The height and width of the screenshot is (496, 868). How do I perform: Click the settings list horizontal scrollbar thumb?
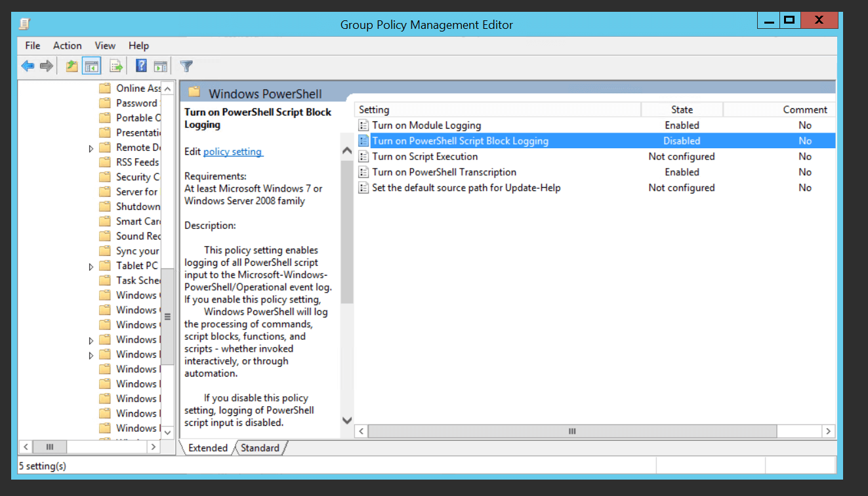pyautogui.click(x=573, y=431)
